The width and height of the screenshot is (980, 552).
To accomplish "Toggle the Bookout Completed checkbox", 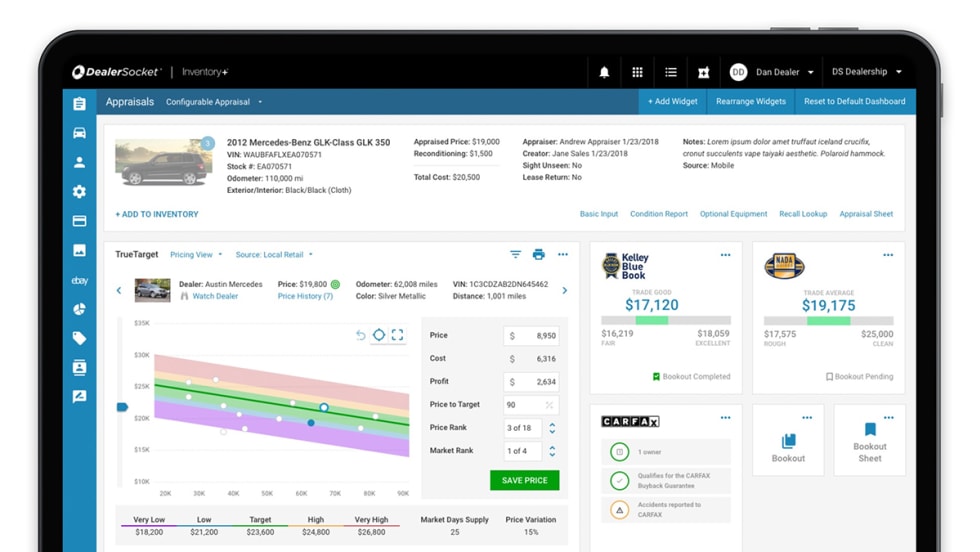I will (656, 377).
